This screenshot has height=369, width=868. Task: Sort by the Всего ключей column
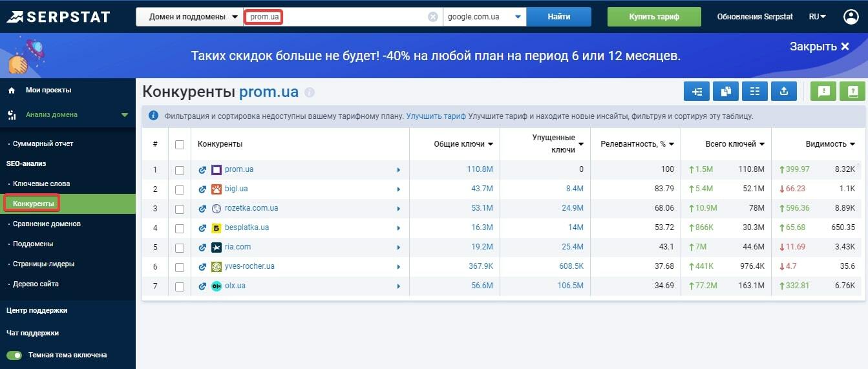(735, 144)
